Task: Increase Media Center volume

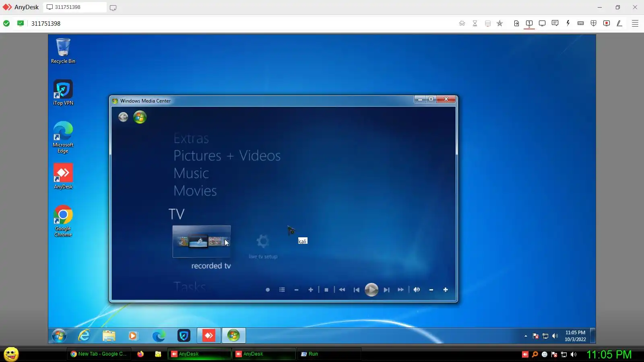Action: 446,290
